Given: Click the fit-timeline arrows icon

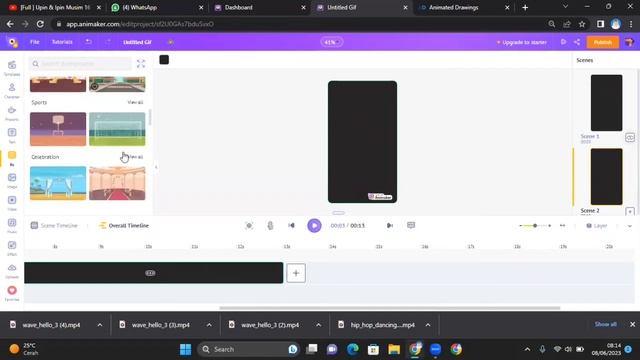Looking at the screenshot, I should (x=562, y=225).
